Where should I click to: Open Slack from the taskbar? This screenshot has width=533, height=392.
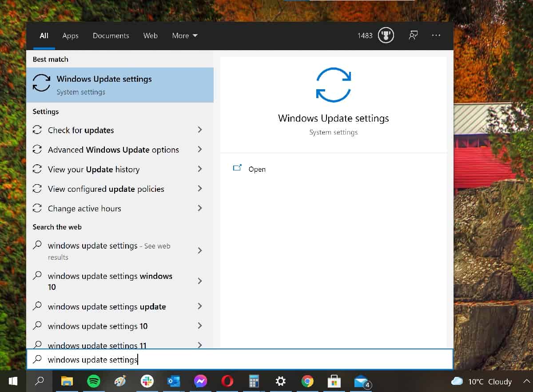point(147,381)
